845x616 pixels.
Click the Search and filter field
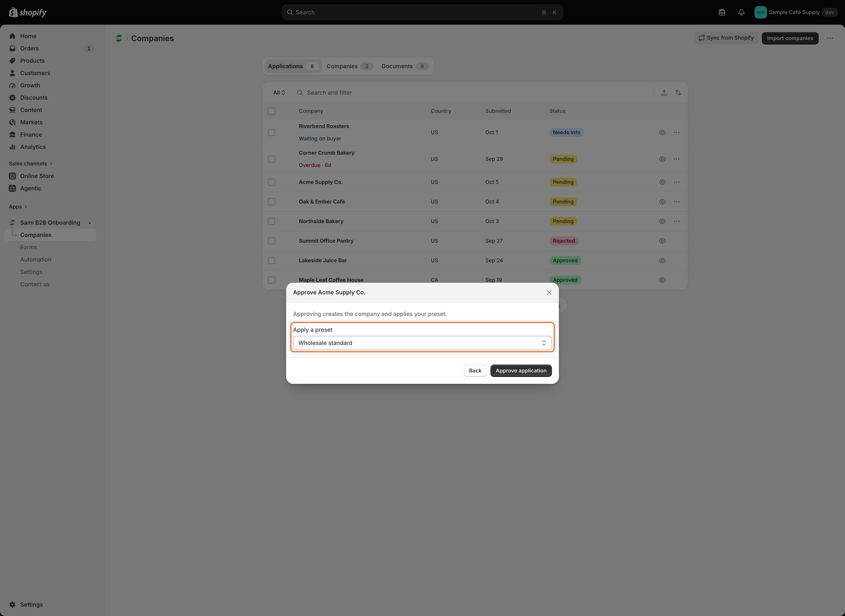tap(472, 93)
